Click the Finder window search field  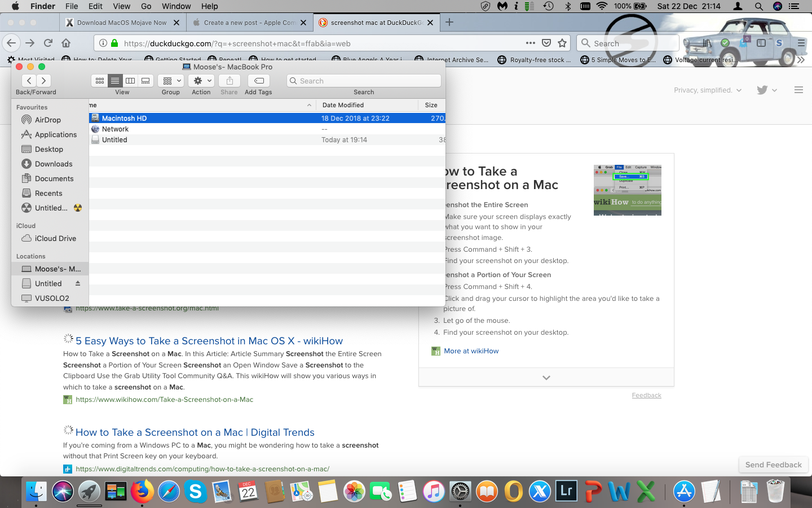pyautogui.click(x=364, y=81)
